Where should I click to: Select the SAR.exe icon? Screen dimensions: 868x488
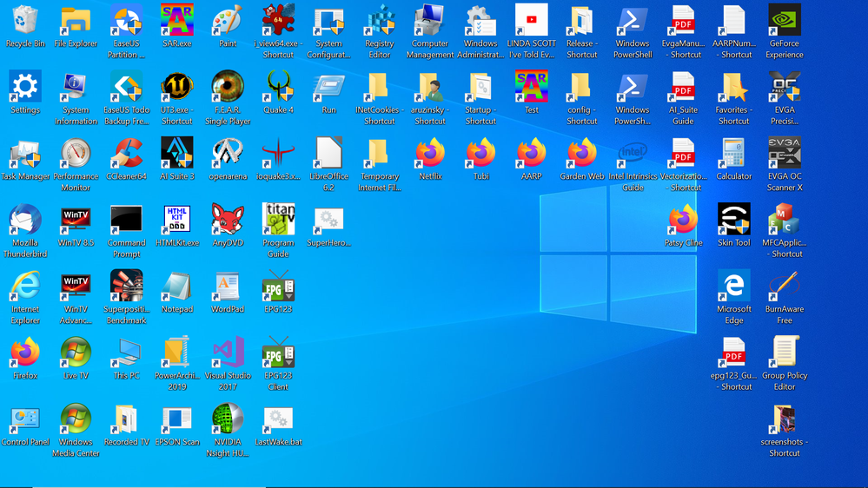point(177,20)
